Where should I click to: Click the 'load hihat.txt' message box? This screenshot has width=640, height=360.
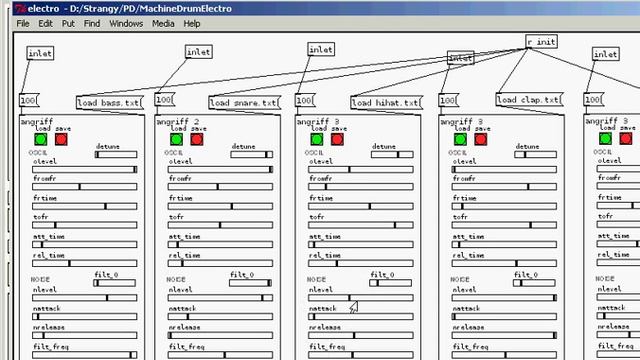click(387, 103)
